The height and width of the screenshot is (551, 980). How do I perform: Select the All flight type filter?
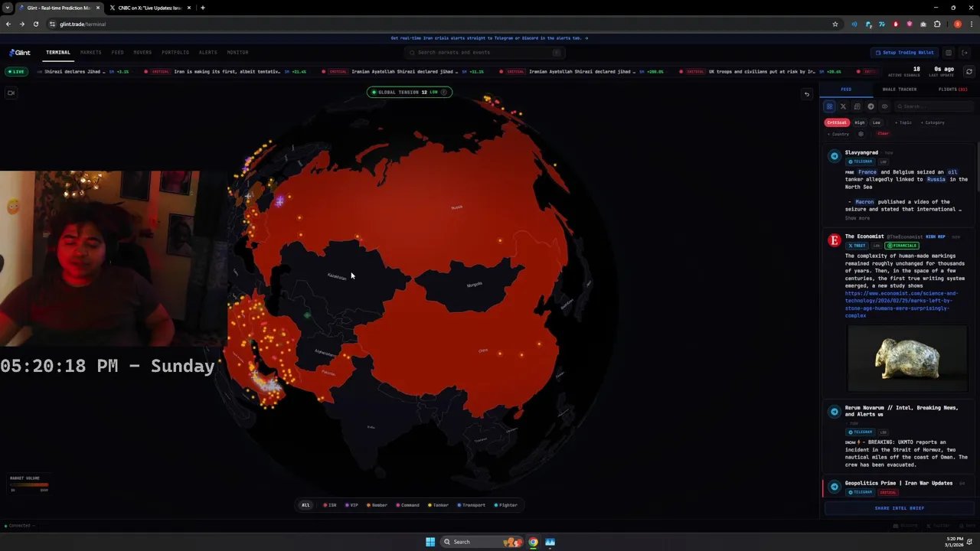(305, 505)
